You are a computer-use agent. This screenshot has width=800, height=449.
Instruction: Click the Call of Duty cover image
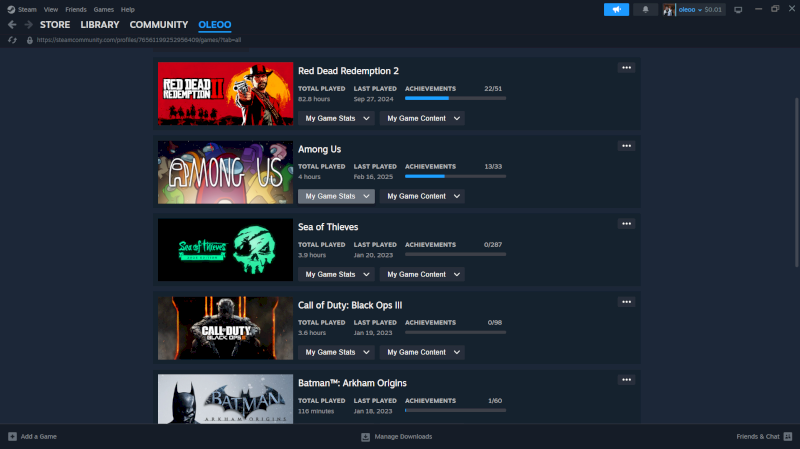click(226, 328)
